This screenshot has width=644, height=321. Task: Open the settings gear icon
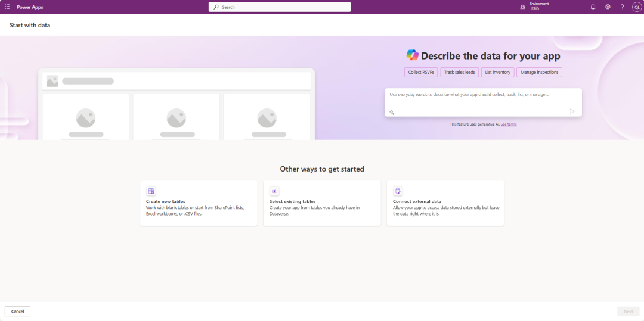tap(608, 7)
